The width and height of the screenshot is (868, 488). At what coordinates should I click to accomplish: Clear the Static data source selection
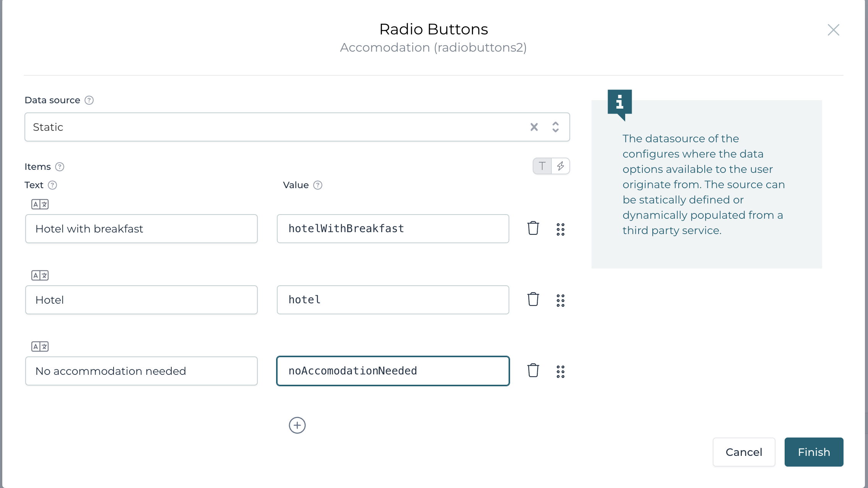pyautogui.click(x=534, y=127)
